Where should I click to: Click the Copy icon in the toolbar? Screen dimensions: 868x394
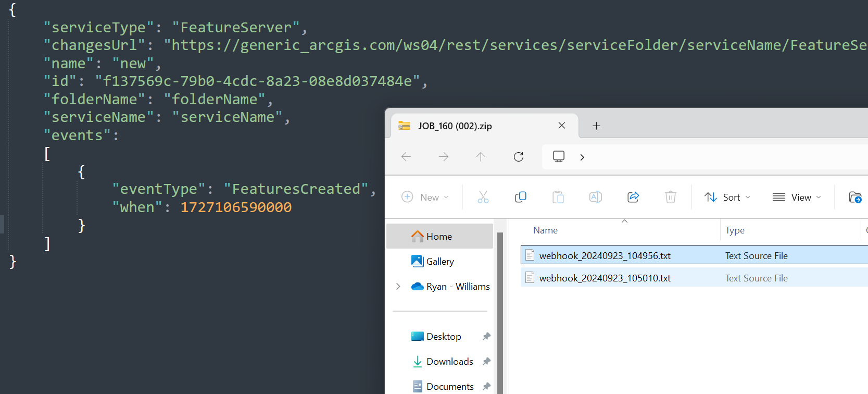click(x=521, y=197)
